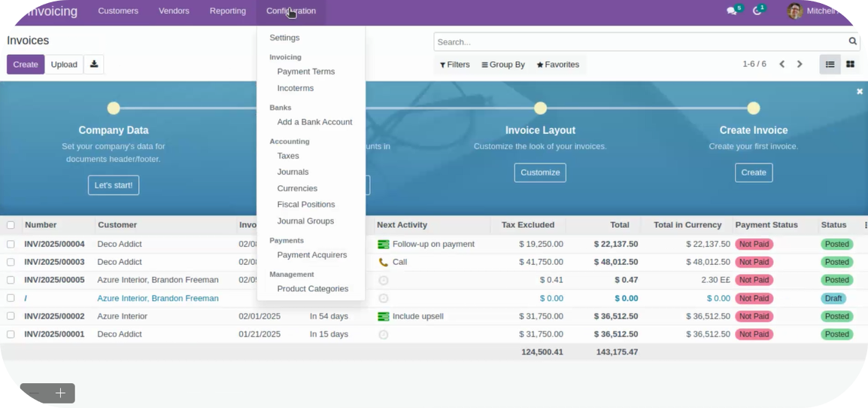Image resolution: width=868 pixels, height=408 pixels.
Task: Go to previous page arrow
Action: tap(782, 65)
